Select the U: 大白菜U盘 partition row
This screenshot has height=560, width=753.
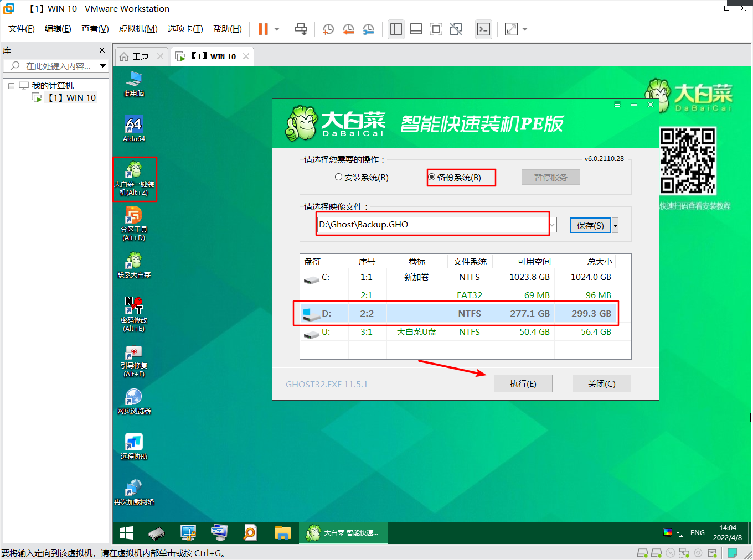click(457, 332)
